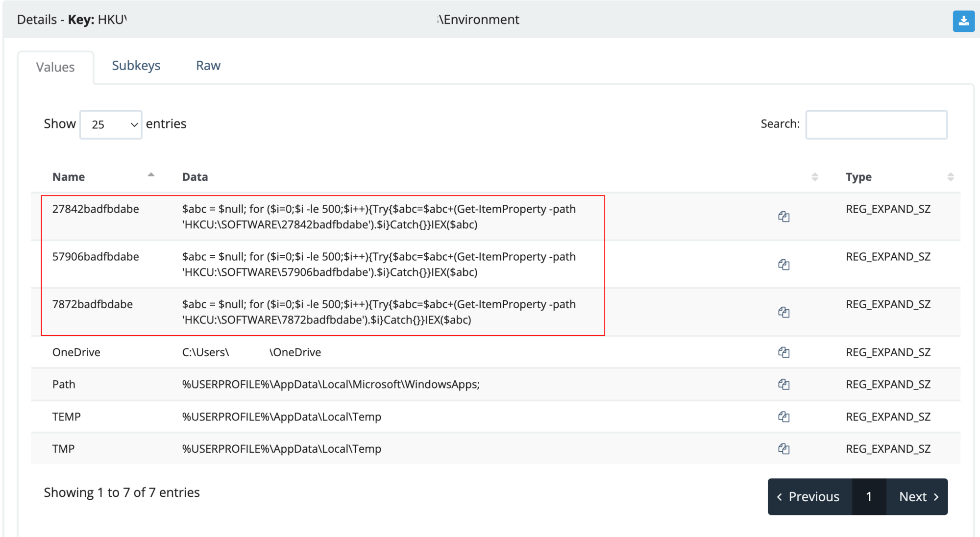
Task: Click the PowerShell data for 7872badfbdabe
Action: pyautogui.click(x=379, y=312)
